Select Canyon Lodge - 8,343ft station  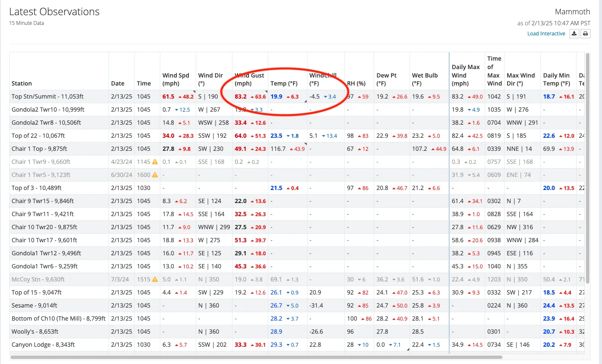point(43,345)
